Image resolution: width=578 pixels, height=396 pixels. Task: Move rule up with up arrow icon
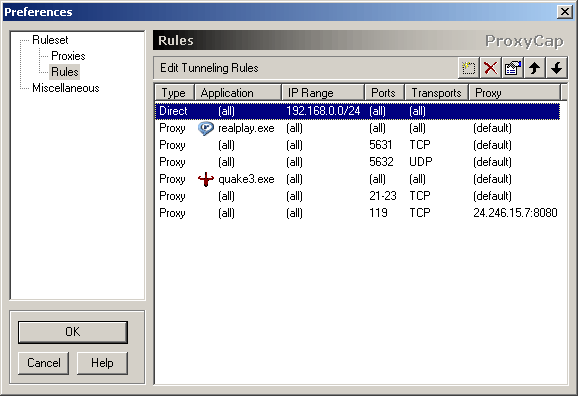[x=535, y=68]
